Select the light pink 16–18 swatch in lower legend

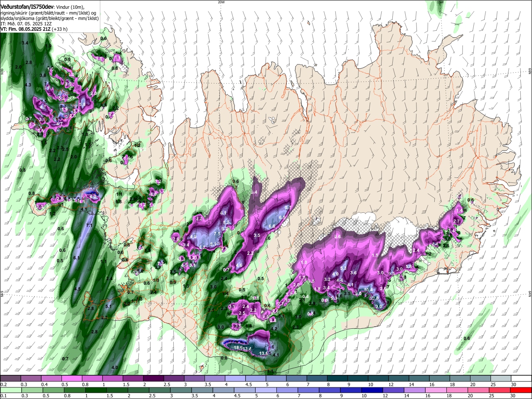436,390
